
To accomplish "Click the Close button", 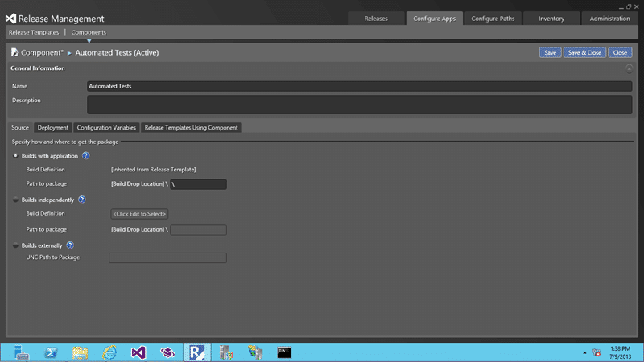I will coord(620,52).
